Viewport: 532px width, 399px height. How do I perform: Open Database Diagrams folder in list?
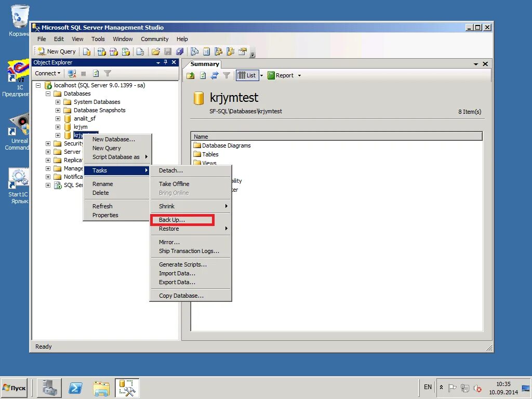click(222, 145)
